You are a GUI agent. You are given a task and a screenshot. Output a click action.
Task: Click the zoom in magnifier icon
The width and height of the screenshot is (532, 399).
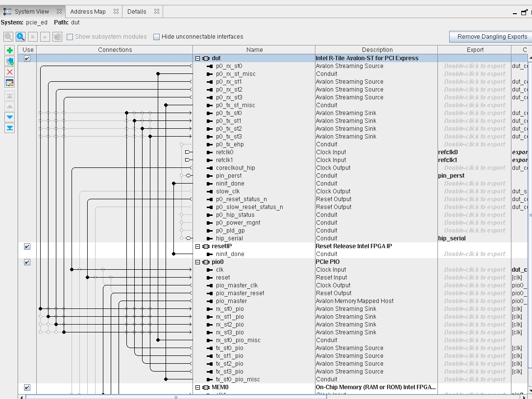click(x=21, y=37)
